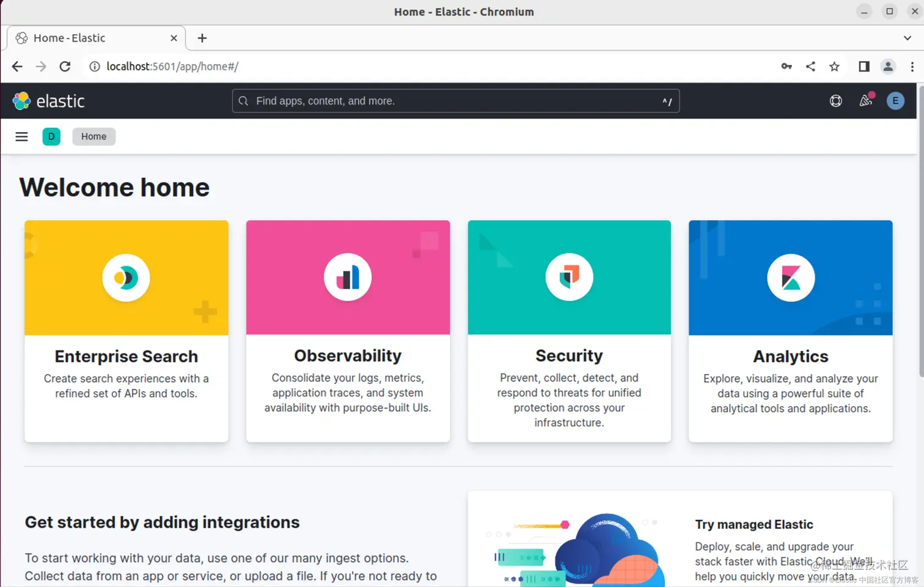Open the newsfeed notifications icon
Screen dimensions: 924x587
tap(866, 100)
